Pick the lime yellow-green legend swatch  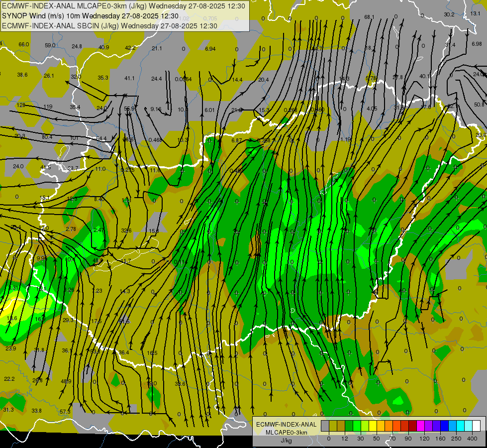365,426
